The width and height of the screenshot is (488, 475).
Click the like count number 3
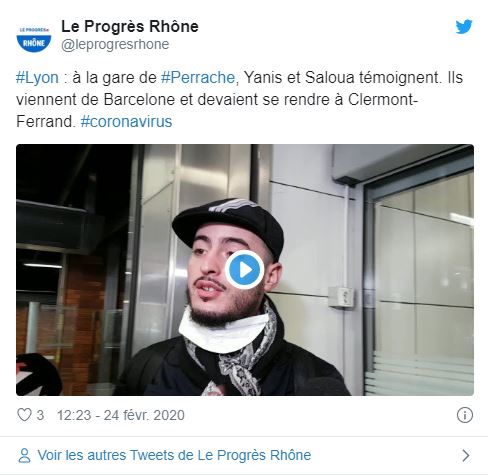coord(40,415)
